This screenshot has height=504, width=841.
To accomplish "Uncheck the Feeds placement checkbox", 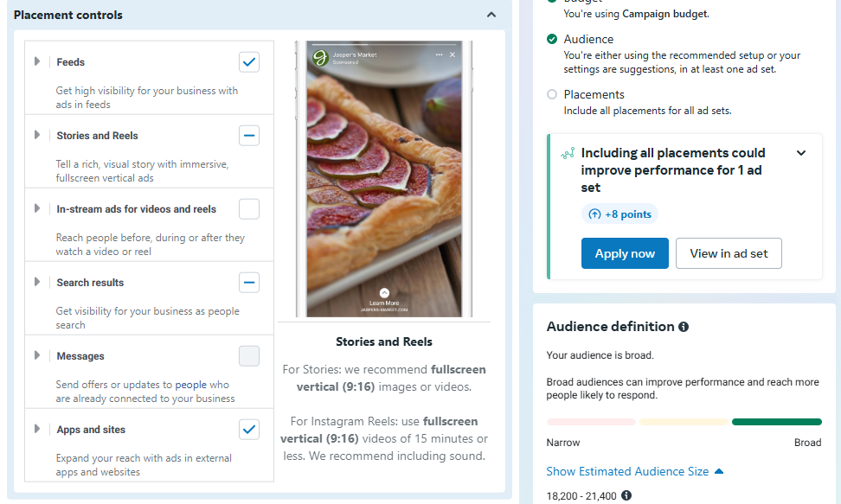I will pos(249,62).
